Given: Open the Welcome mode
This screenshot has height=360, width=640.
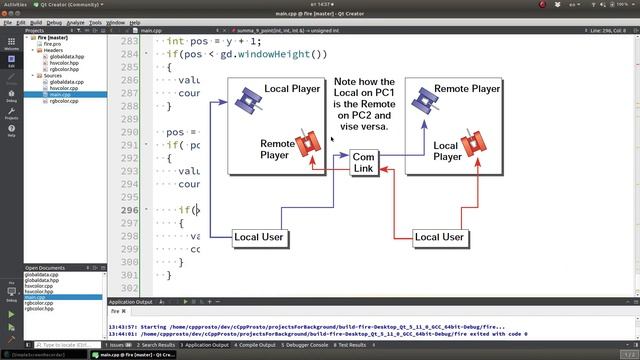Looking at the screenshot, I should (x=11, y=44).
